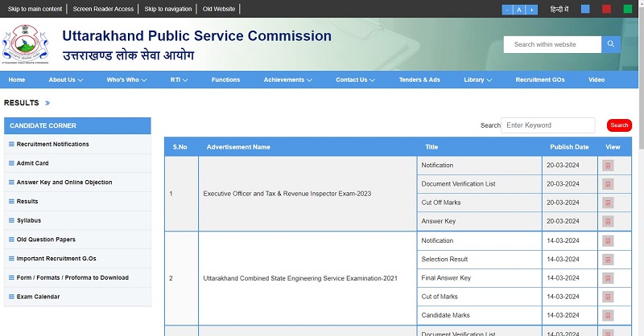644x336 pixels.
Task: Expand the Achievements dropdown menu
Action: click(288, 80)
